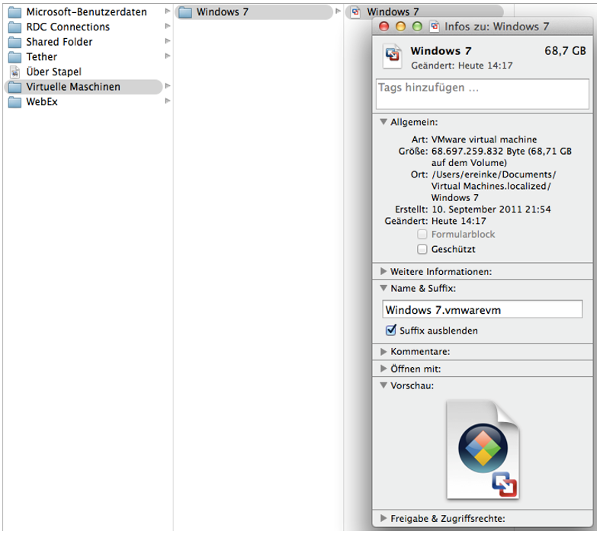The height and width of the screenshot is (534, 600).
Task: Click the WebEx folder icon
Action: 14,102
